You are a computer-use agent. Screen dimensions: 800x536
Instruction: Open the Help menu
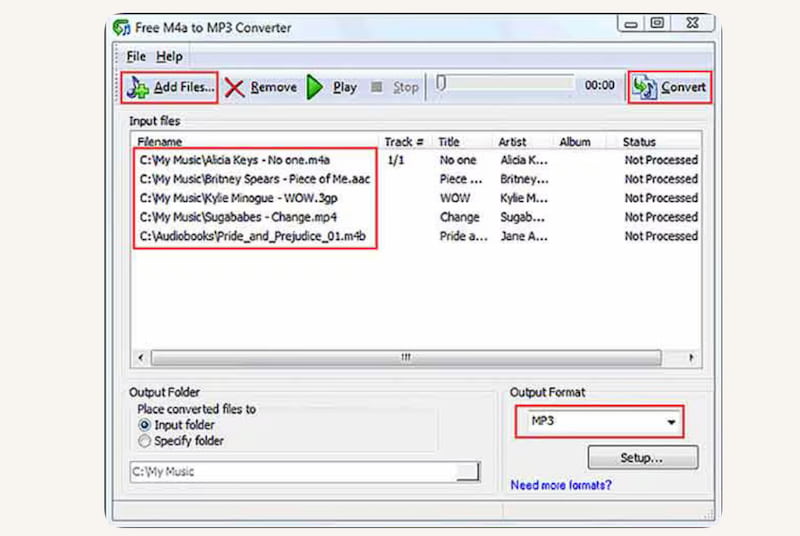click(169, 57)
